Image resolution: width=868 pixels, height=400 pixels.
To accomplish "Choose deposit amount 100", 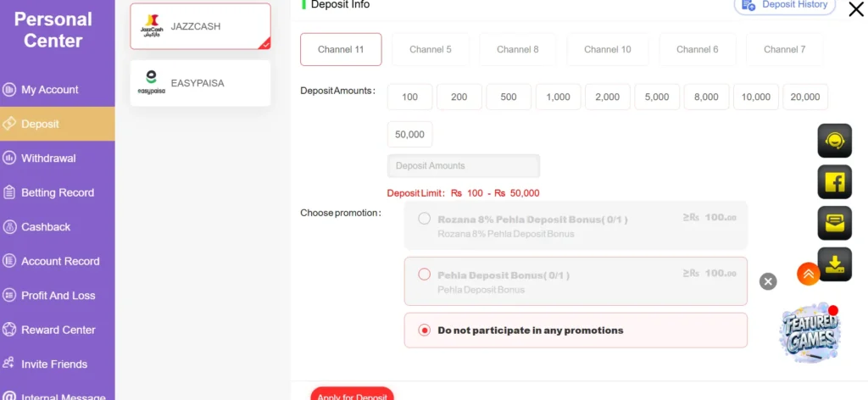I will (409, 97).
